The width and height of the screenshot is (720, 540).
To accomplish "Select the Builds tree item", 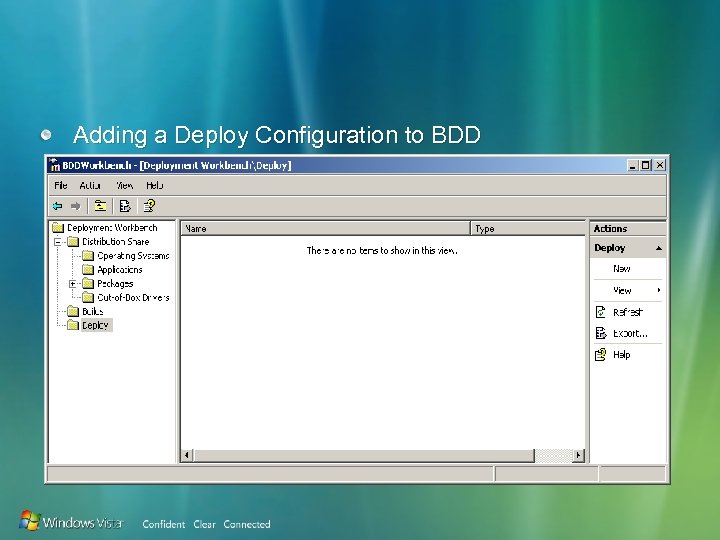I will (x=92, y=312).
